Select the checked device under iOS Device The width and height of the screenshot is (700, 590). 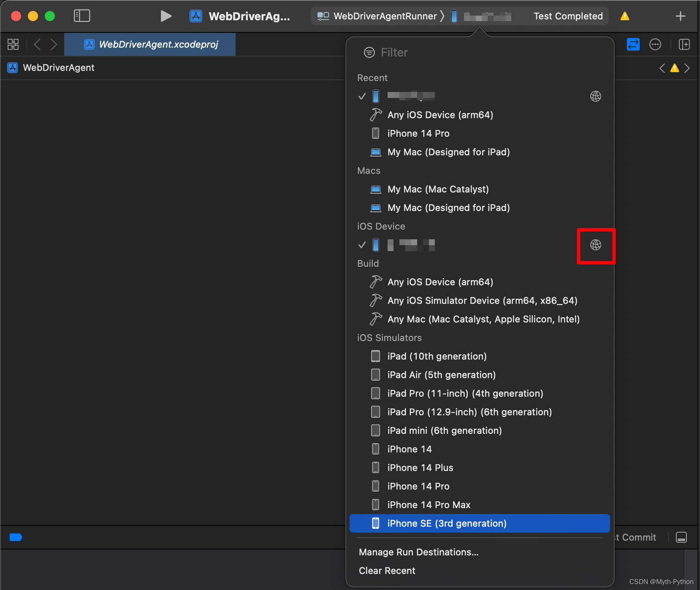coord(480,245)
